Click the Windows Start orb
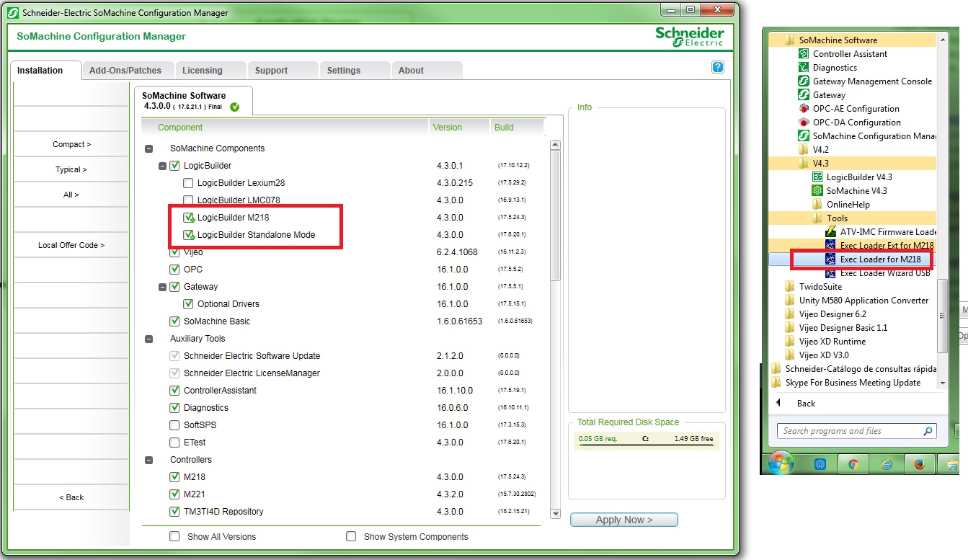 coord(781,463)
